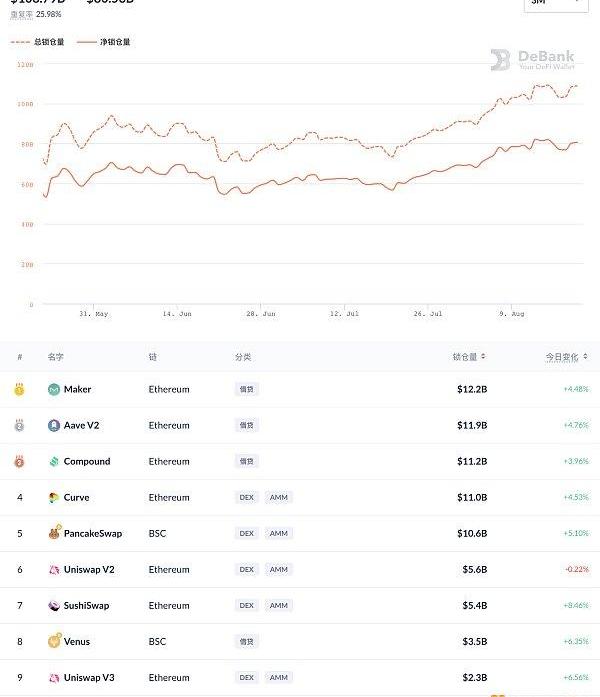
Task: Click the Curve logo icon
Action: 54,497
